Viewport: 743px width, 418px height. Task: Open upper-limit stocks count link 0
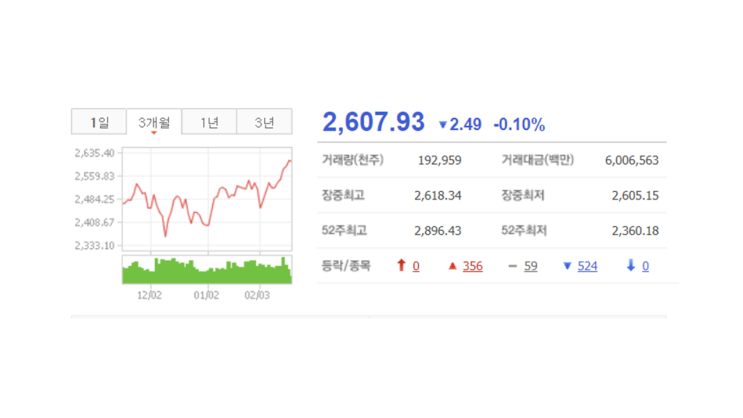[416, 266]
